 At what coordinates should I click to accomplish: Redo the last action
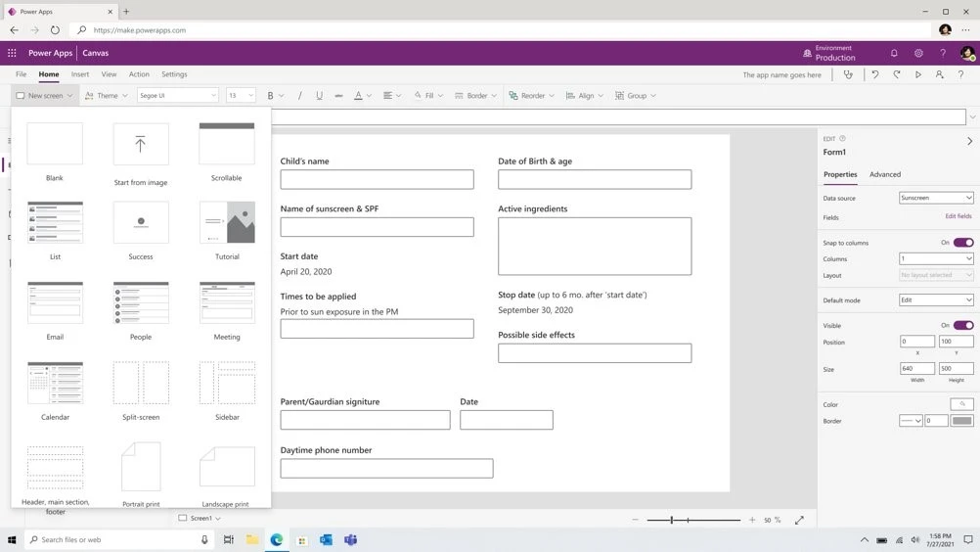click(x=896, y=74)
